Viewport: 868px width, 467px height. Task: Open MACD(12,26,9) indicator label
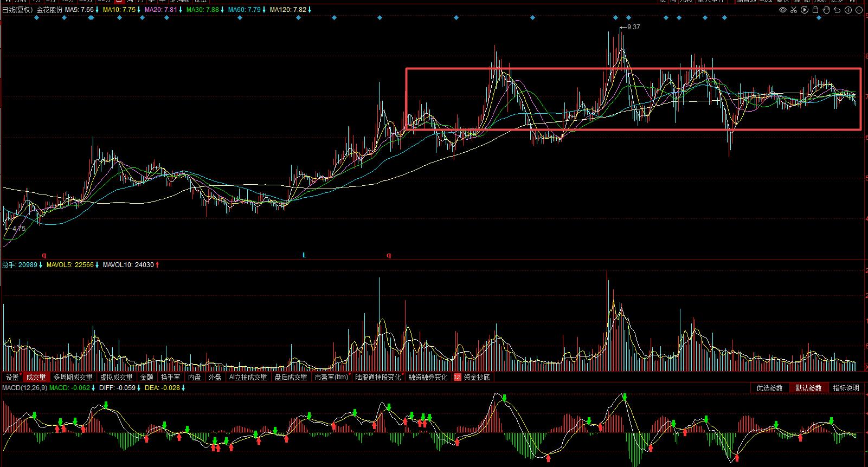click(x=24, y=388)
